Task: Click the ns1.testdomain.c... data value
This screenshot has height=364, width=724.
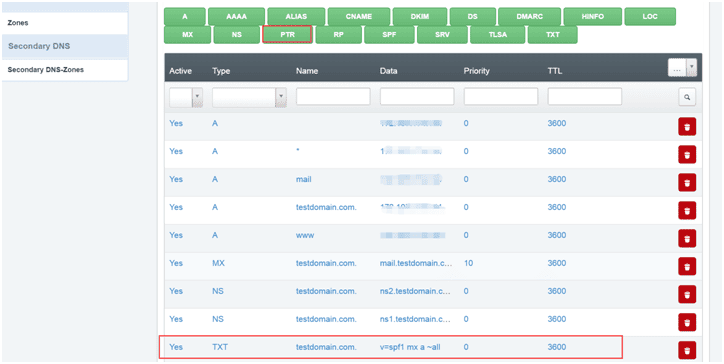Action: coord(416,319)
